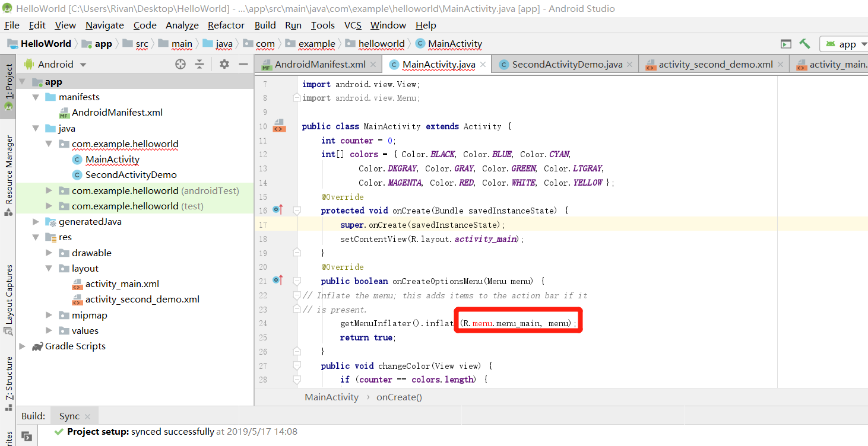The height and width of the screenshot is (446, 868).
Task: Toggle the Resource Manager tool window
Action: 8,175
